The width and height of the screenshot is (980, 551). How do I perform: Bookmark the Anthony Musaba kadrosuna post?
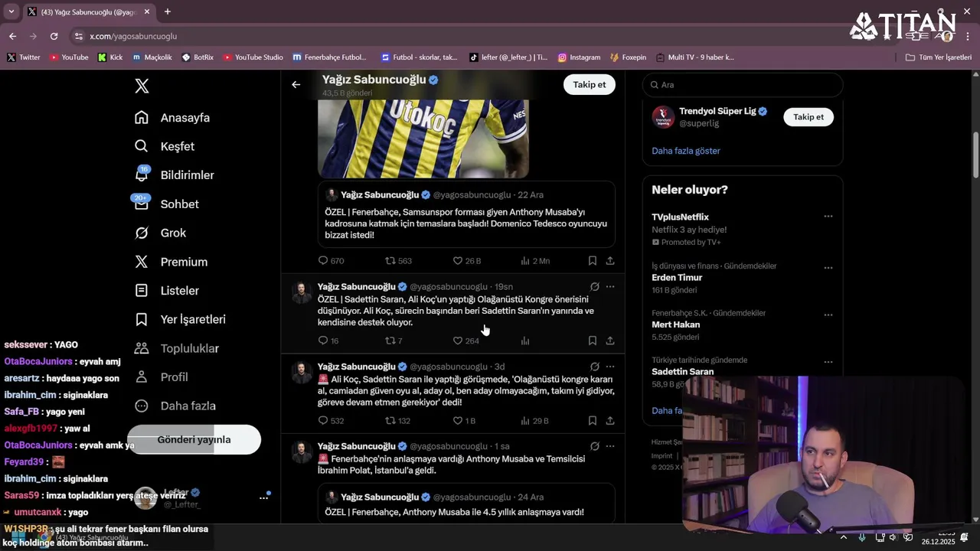tap(592, 261)
